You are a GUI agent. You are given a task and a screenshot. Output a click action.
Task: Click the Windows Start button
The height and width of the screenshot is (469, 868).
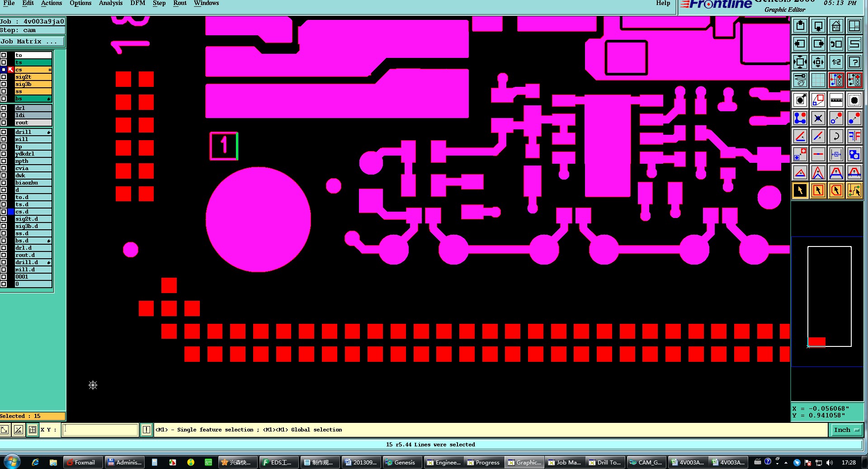(x=12, y=462)
